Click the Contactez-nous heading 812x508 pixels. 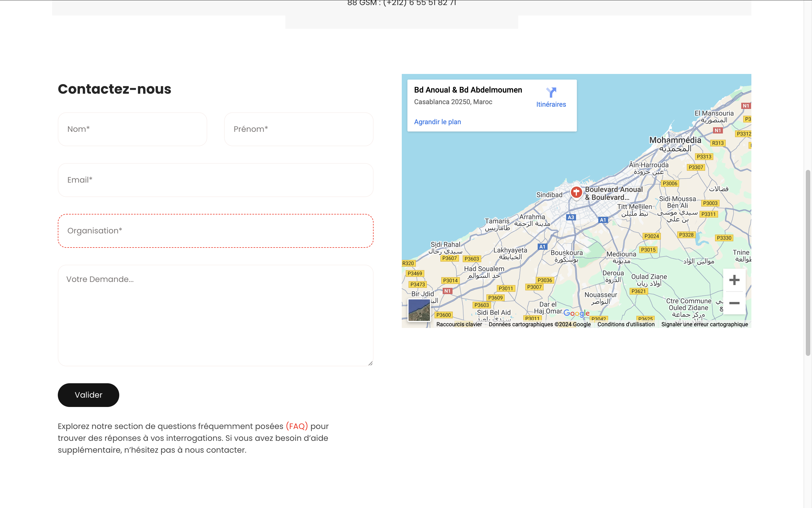tap(114, 89)
